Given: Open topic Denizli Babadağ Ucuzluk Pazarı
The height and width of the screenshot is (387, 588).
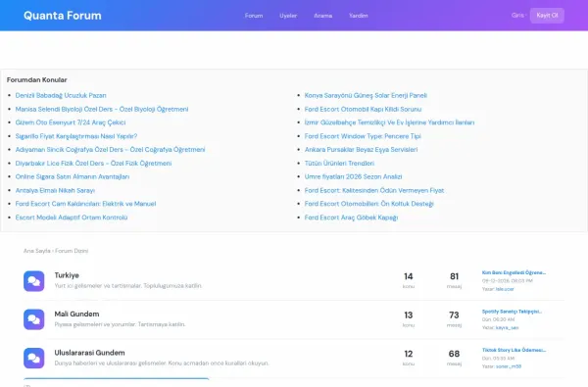Looking at the screenshot, I should (61, 95).
